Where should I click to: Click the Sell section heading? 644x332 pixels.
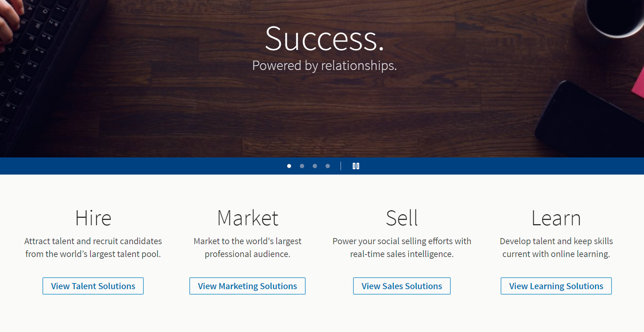point(401,218)
